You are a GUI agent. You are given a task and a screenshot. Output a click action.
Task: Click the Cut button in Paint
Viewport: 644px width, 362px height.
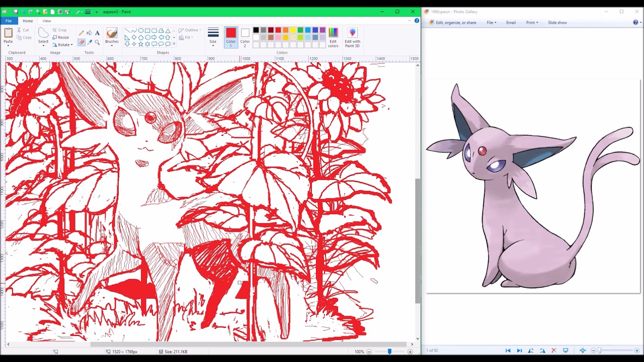pos(23,30)
